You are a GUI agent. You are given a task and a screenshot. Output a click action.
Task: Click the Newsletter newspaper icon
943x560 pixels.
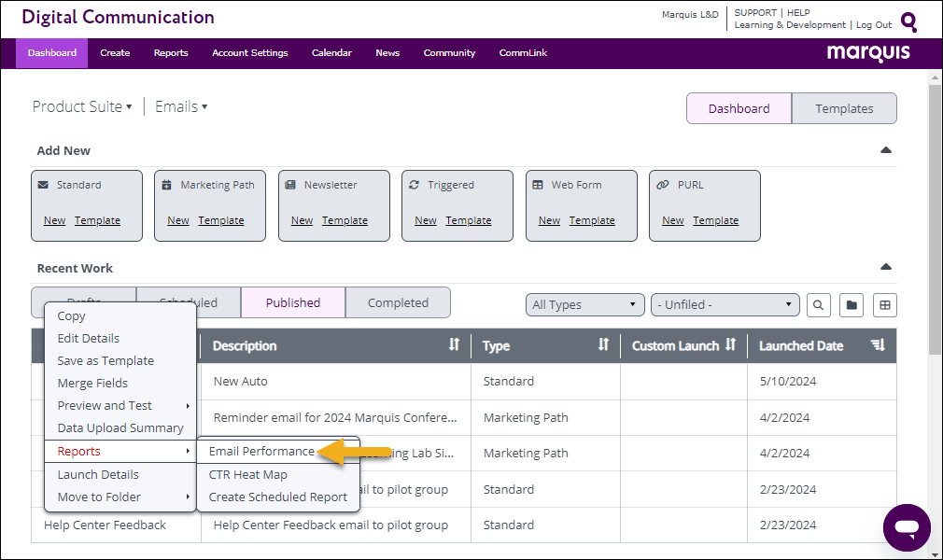(290, 185)
